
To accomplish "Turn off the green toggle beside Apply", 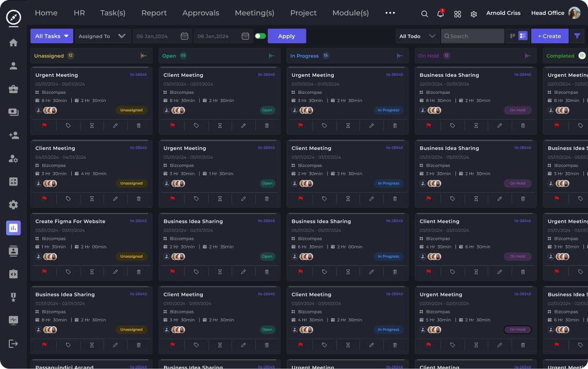I will tap(260, 36).
